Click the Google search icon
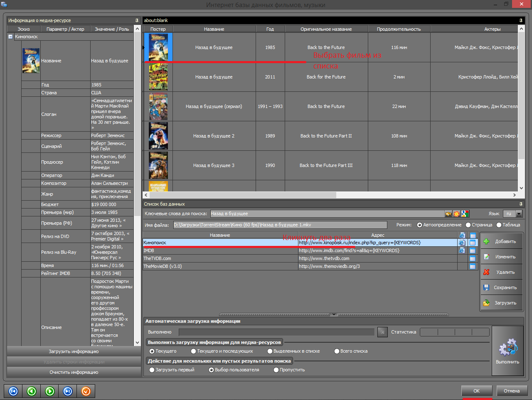Screen dimensions: 532x400 tap(465, 214)
